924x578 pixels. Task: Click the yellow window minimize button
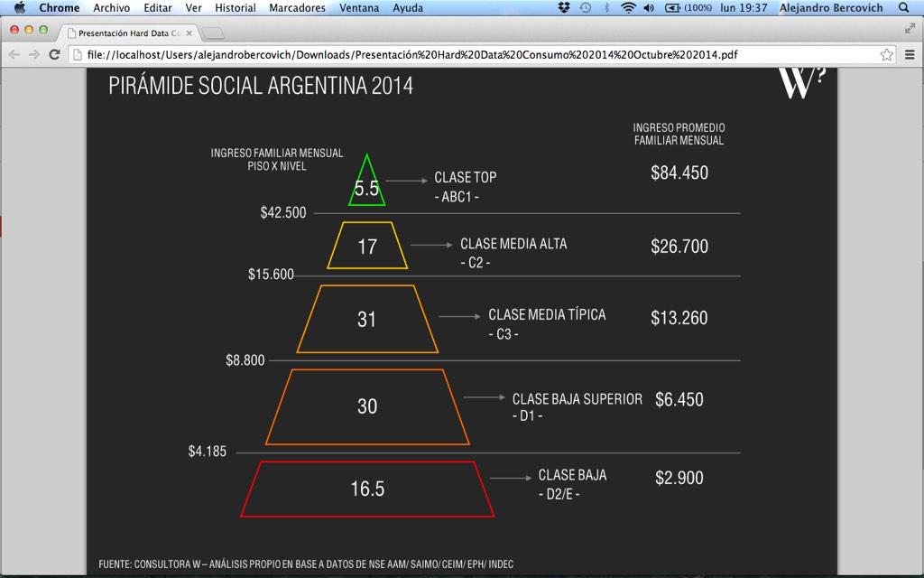pos(29,30)
